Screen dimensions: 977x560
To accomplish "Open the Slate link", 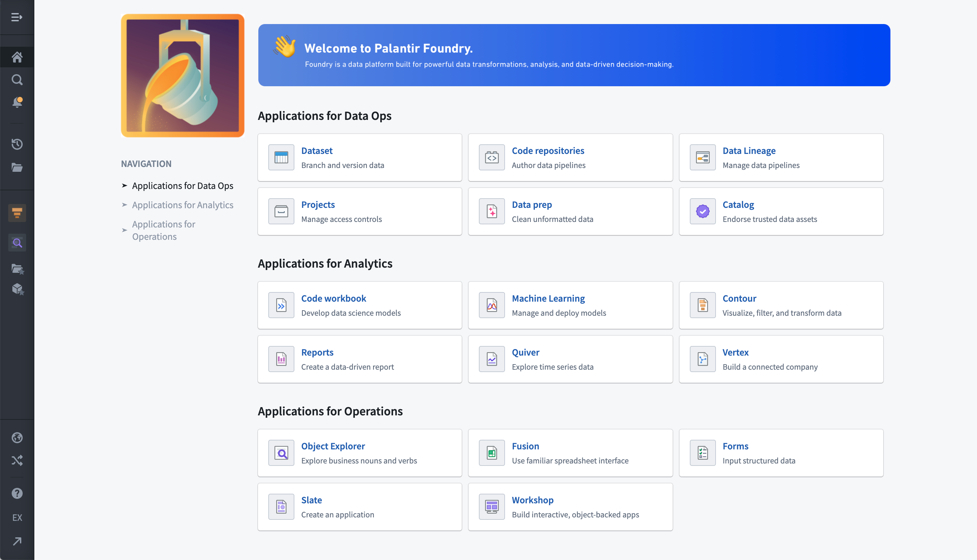I will [x=312, y=500].
